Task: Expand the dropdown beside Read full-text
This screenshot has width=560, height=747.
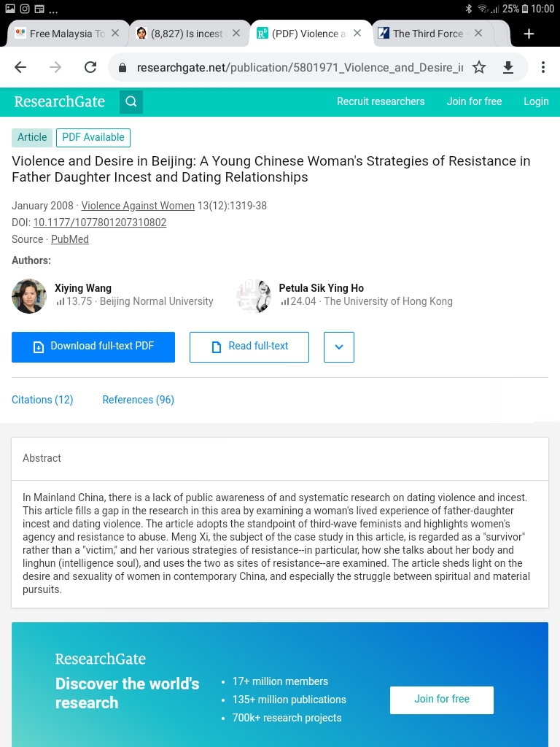Action: tap(339, 347)
